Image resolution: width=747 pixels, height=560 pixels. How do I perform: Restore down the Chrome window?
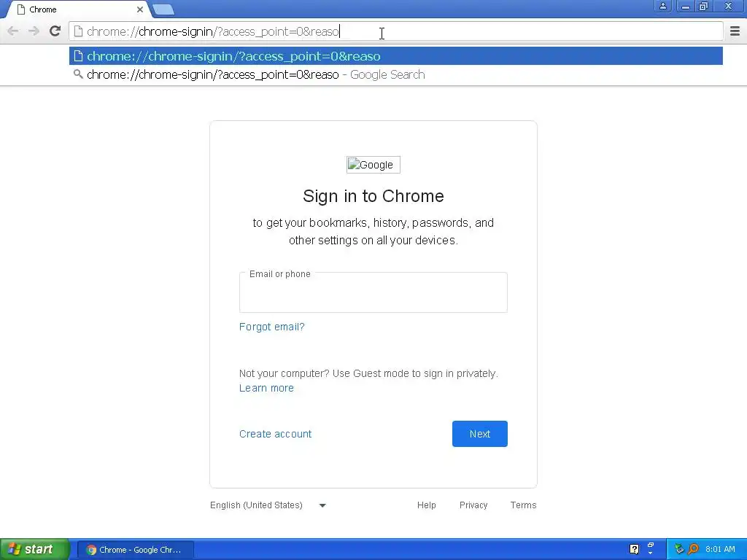(703, 6)
